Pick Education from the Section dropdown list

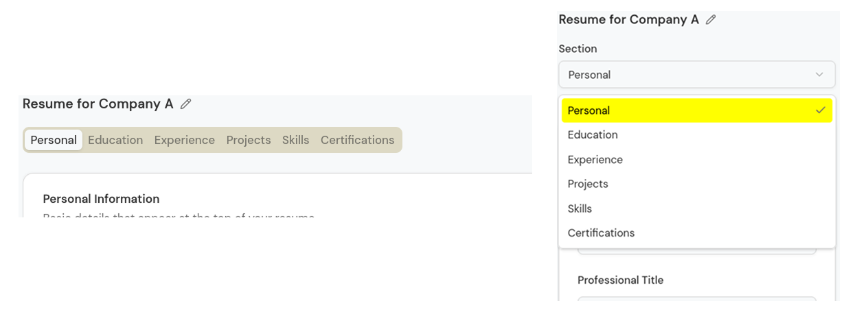593,135
